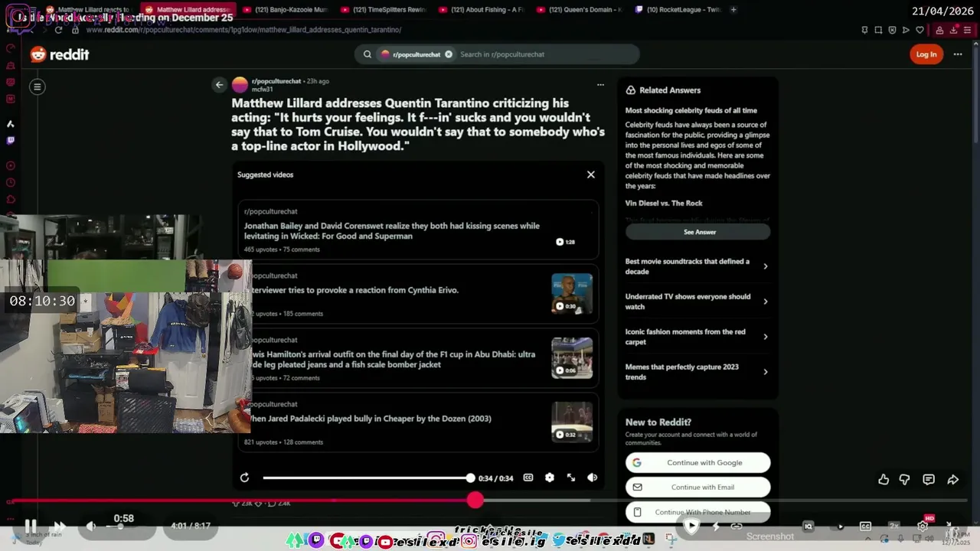Mute the outer player volume speaker

pyautogui.click(x=90, y=526)
